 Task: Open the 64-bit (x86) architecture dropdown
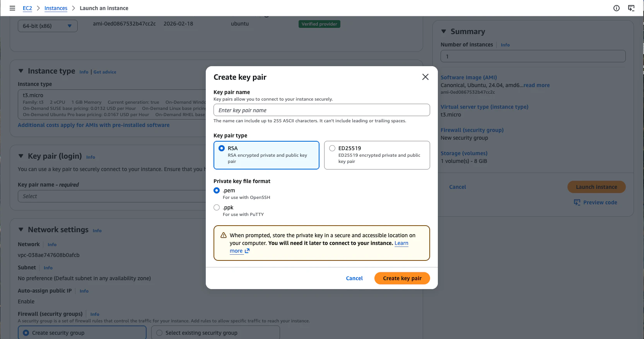coord(48,26)
